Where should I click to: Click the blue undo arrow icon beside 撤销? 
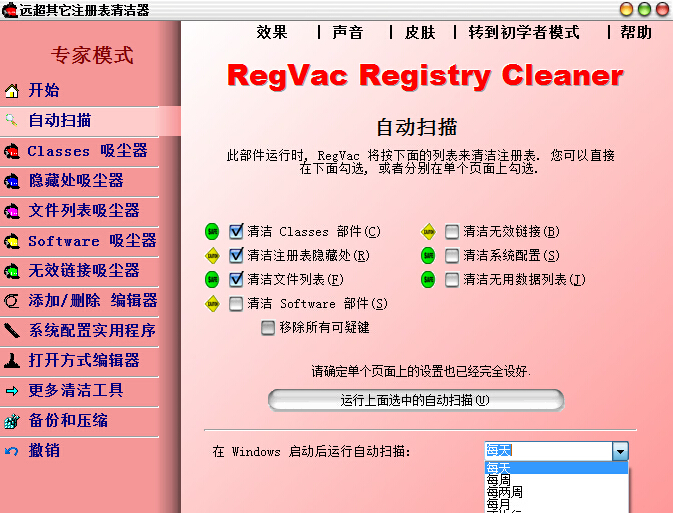click(x=12, y=451)
